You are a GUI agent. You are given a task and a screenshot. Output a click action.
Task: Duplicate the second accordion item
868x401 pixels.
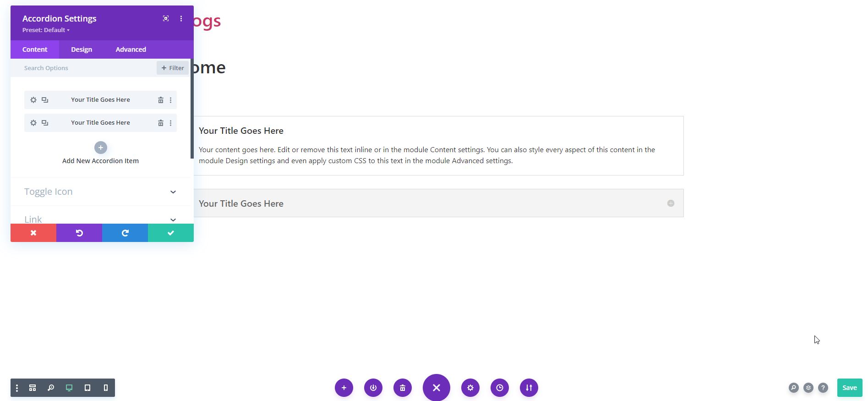tap(45, 123)
